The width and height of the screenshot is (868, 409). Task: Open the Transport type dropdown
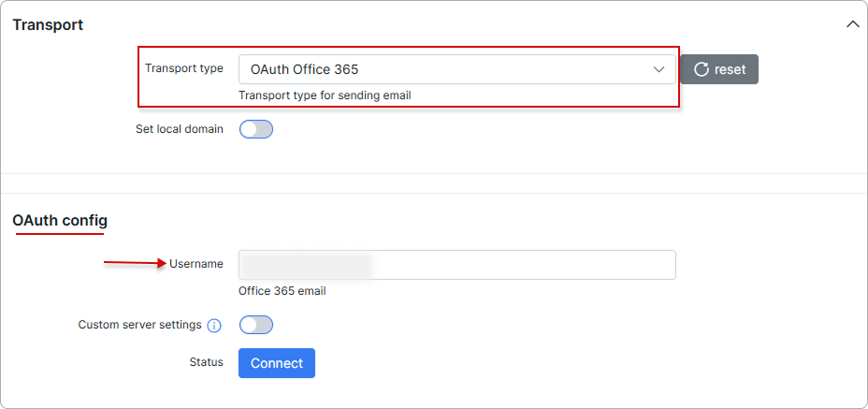coord(456,69)
